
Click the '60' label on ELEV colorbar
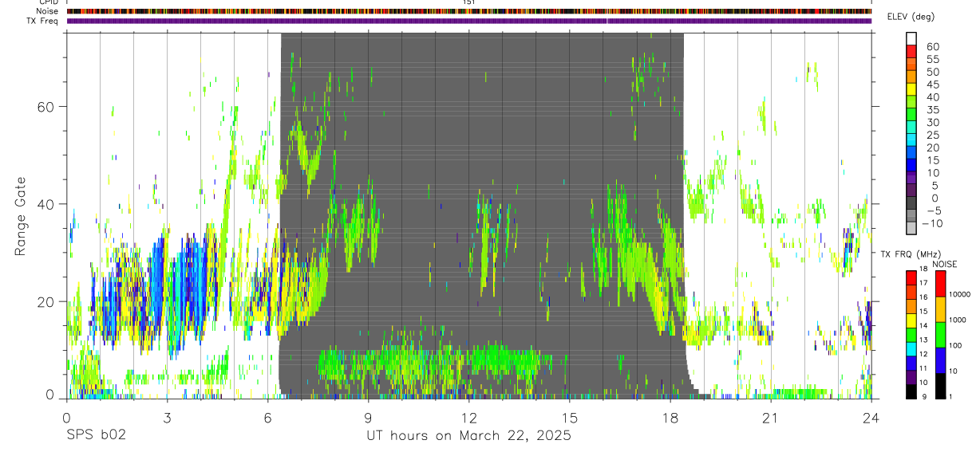[932, 47]
